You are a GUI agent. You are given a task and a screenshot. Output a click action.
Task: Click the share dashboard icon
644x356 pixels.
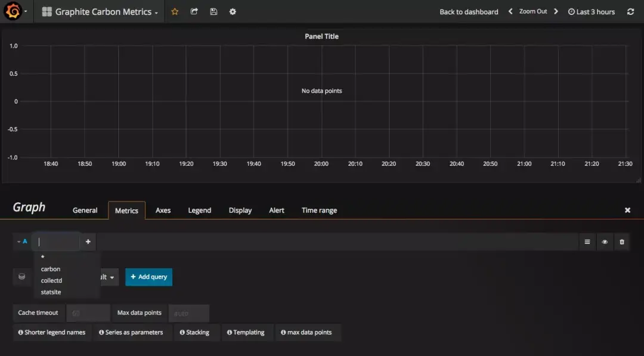(194, 11)
